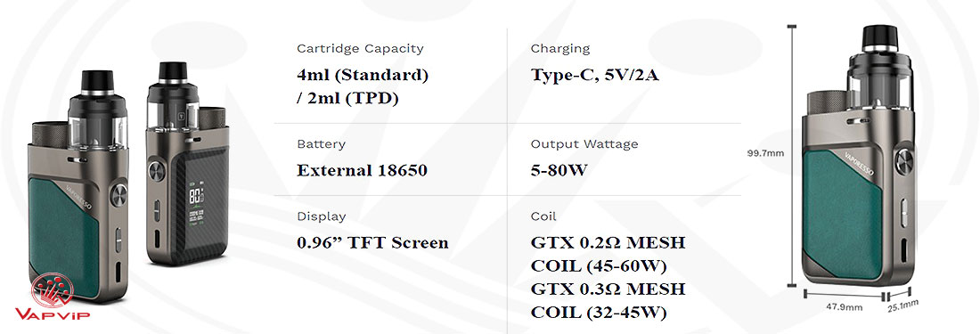
Task: Click the Cartridge Capacity label
Action: click(x=360, y=49)
